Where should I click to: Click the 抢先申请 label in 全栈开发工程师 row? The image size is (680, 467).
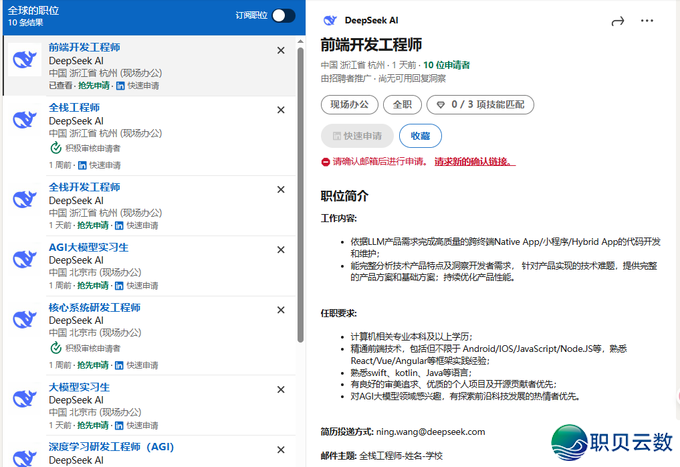[93, 225]
